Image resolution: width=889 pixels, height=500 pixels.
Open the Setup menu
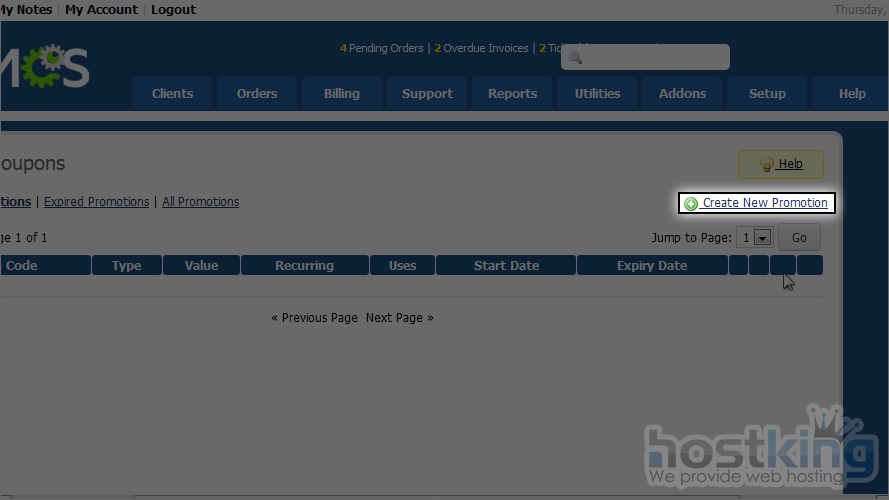click(767, 94)
